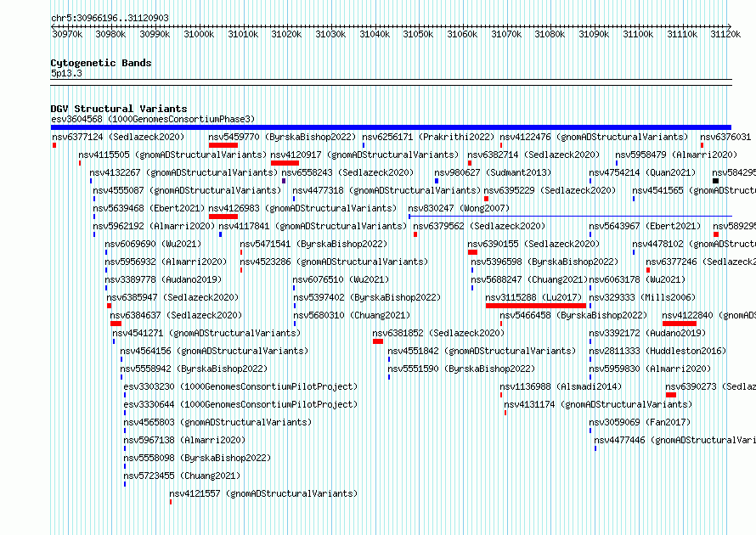The height and width of the screenshot is (535, 756).
Task: Click nsv4120917 variant label
Action: pyautogui.click(x=364, y=155)
